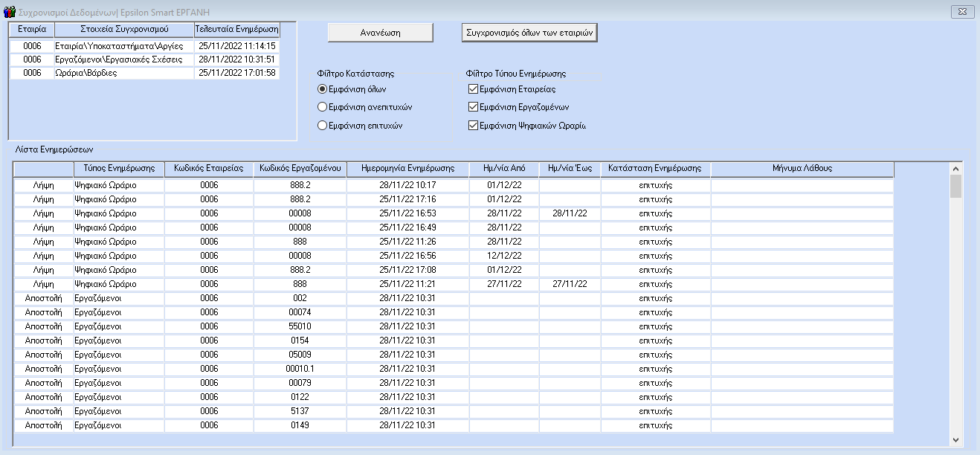
Task: Toggle the Εμφάνιση Εργαζομένων checkbox
Action: [473, 107]
